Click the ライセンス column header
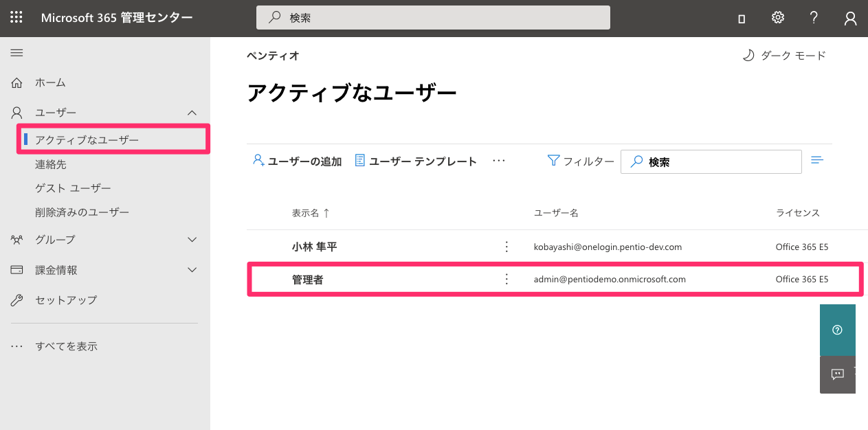The width and height of the screenshot is (868, 430). 798,213
